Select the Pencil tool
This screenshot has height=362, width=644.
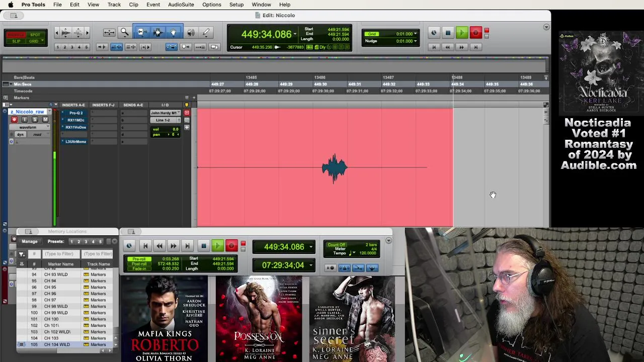coord(206,33)
